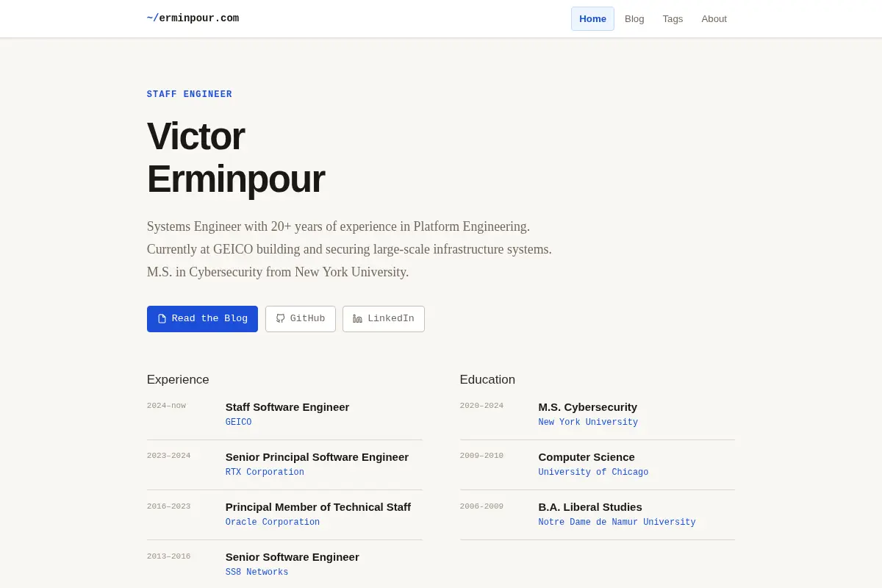Viewport: 882px width, 588px height.
Task: Go to the Blog page
Action: [x=634, y=19]
